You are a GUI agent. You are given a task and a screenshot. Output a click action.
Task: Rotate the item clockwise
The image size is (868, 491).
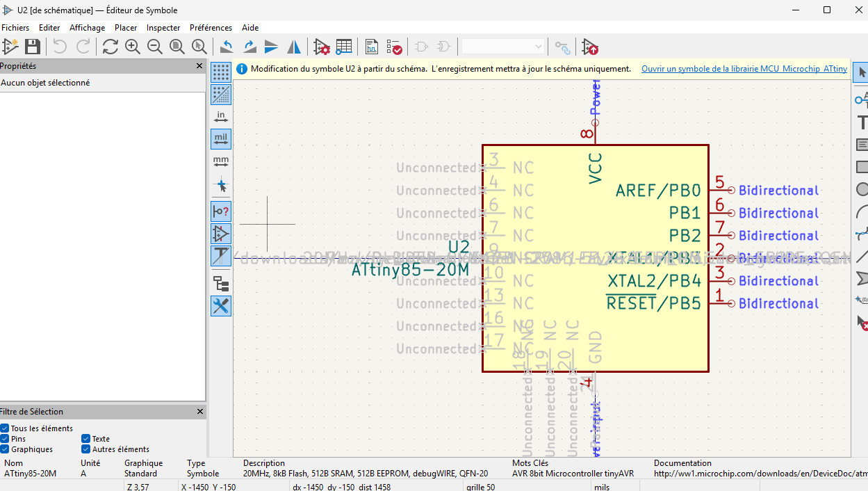click(x=249, y=47)
